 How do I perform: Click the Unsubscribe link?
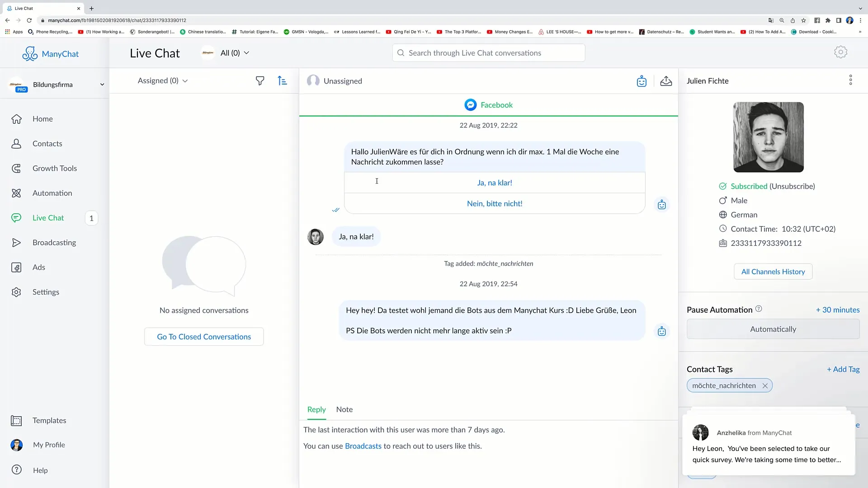pyautogui.click(x=792, y=186)
